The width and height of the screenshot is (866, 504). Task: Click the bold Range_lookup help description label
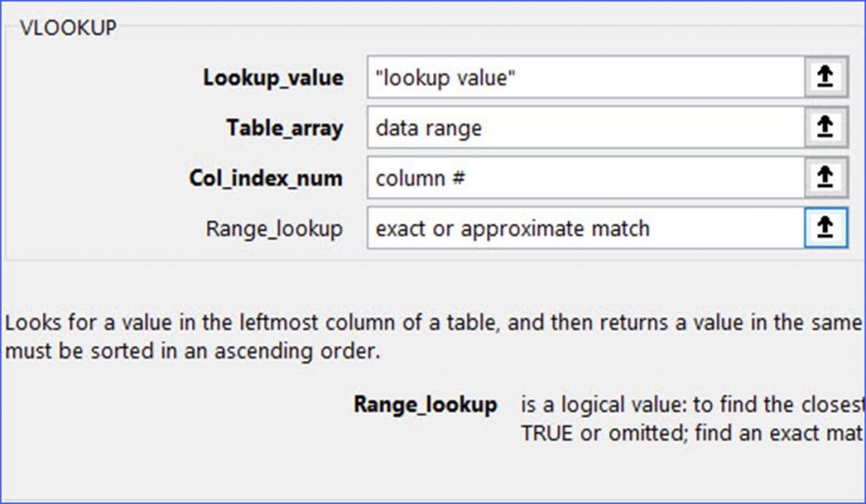coord(426,405)
